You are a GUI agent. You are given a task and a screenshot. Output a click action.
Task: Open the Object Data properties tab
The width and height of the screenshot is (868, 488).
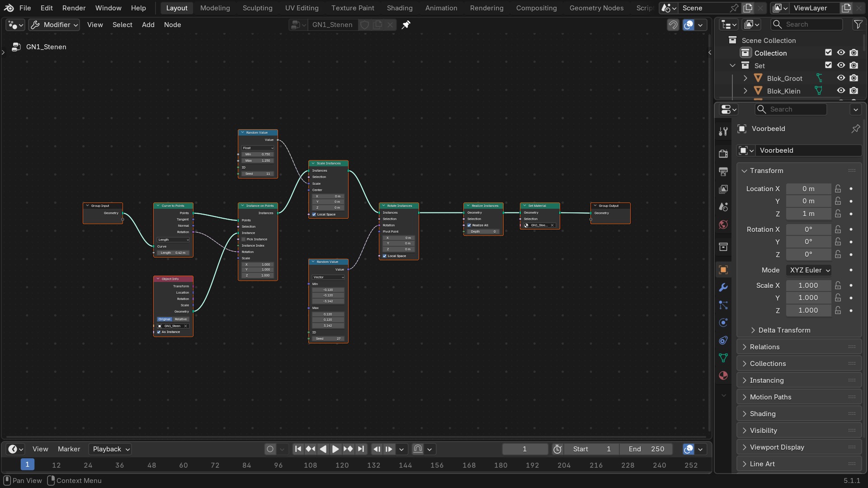[723, 358]
